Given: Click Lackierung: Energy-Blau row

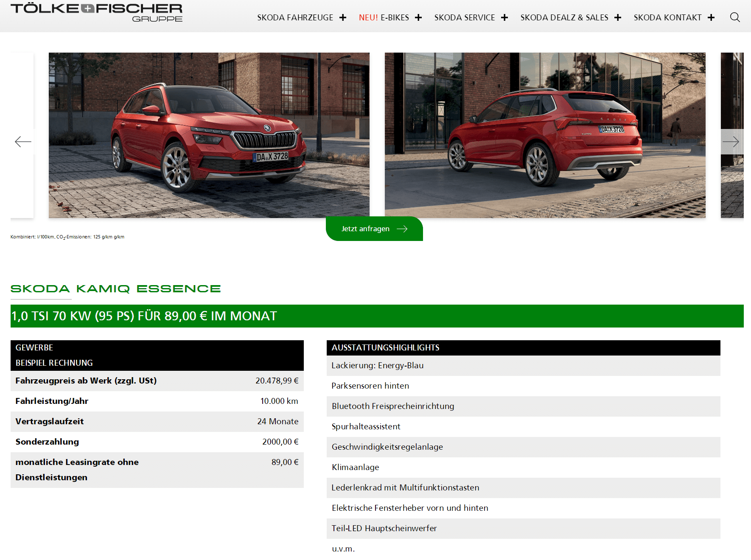Looking at the screenshot, I should (524, 365).
